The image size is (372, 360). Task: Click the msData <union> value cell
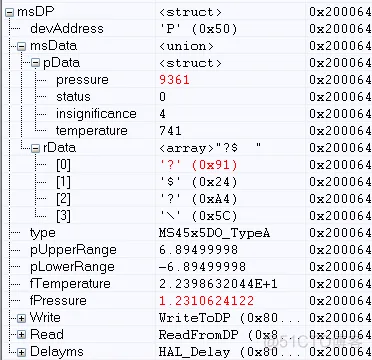tap(186, 46)
